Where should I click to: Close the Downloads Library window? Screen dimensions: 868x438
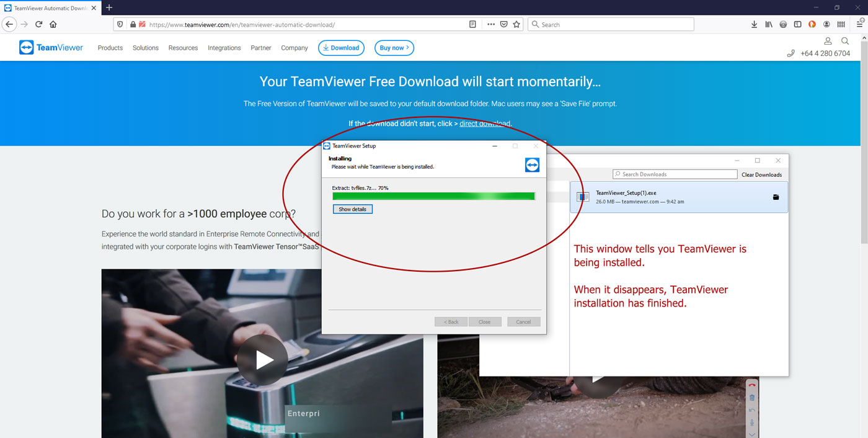point(778,160)
